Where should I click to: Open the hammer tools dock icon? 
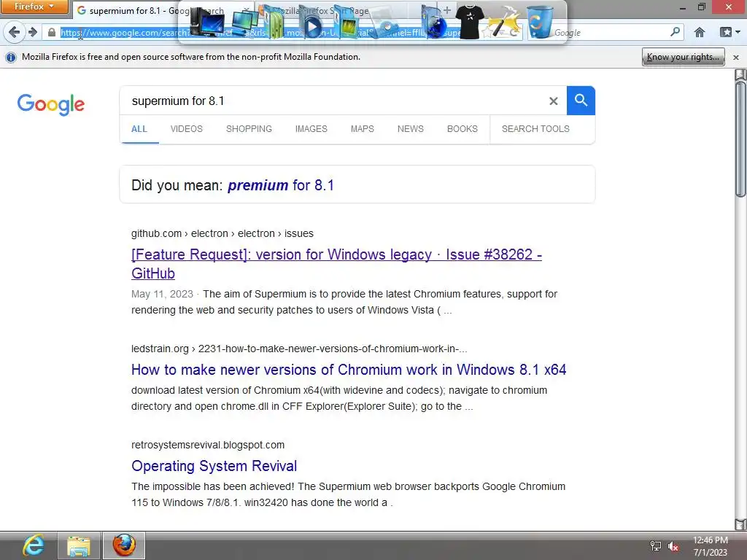504,23
